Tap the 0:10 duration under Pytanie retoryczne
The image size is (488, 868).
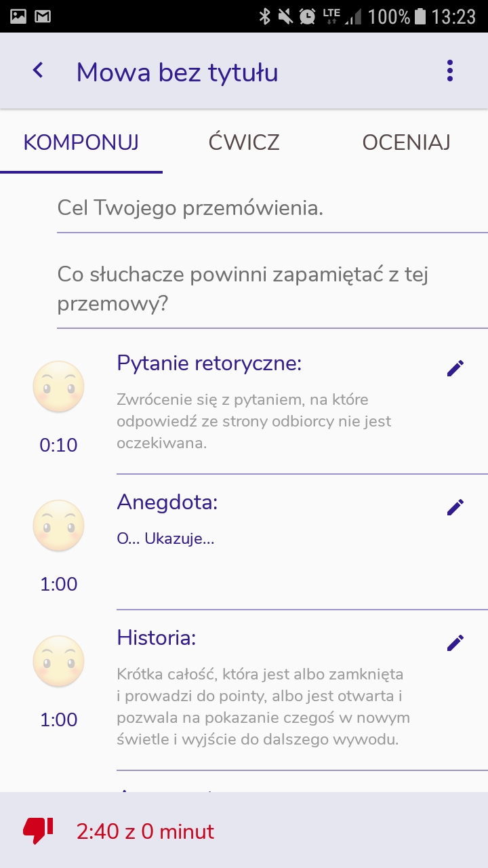tap(59, 446)
